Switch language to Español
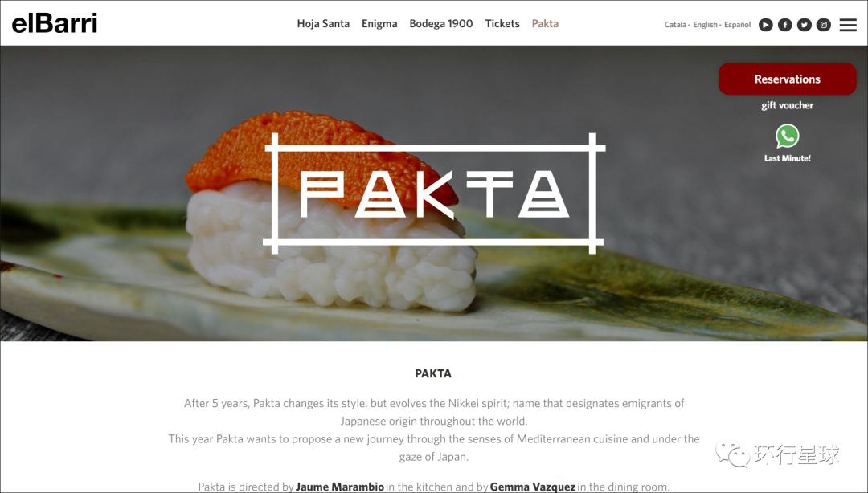This screenshot has height=493, width=868. tap(737, 25)
